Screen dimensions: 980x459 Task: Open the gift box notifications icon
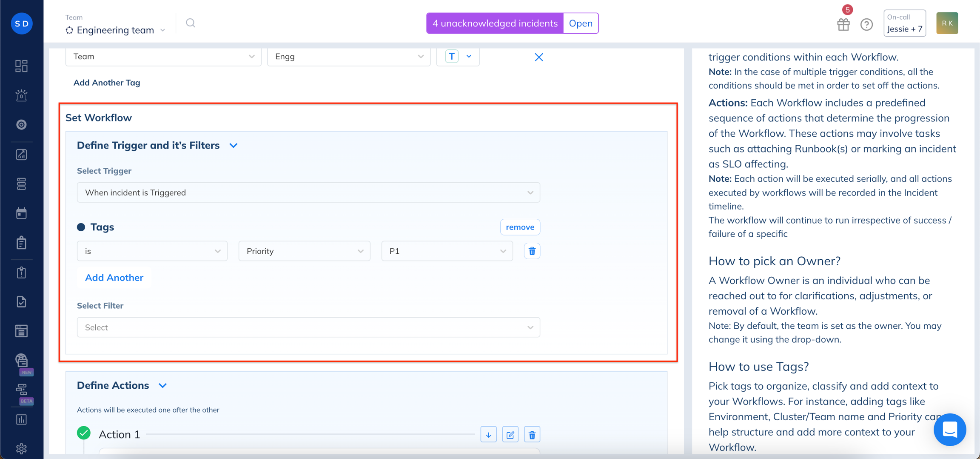[843, 25]
